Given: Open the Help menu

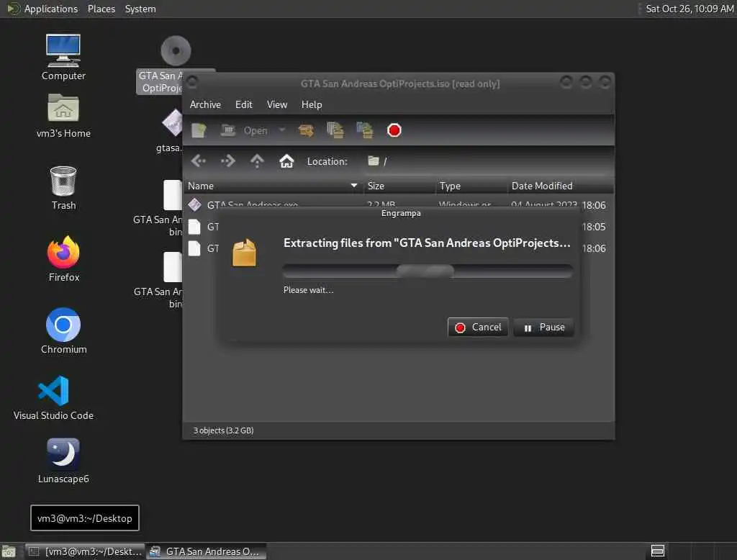Looking at the screenshot, I should coord(312,104).
